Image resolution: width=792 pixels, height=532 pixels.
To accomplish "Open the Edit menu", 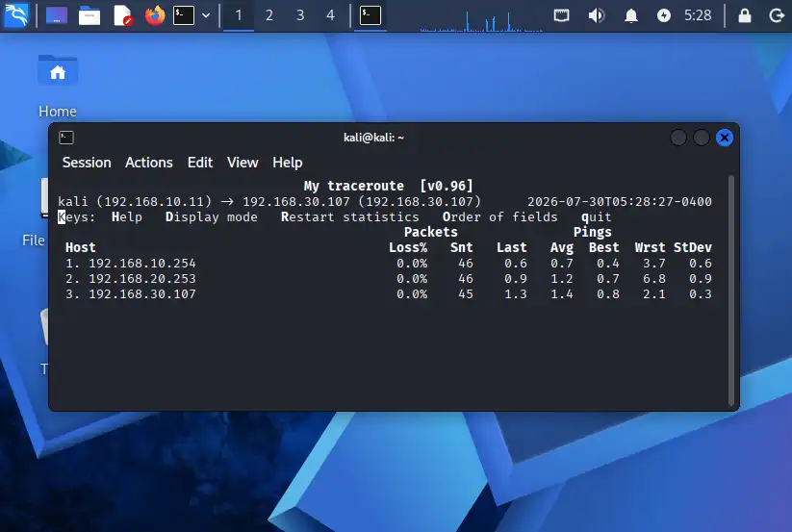I will click(200, 163).
